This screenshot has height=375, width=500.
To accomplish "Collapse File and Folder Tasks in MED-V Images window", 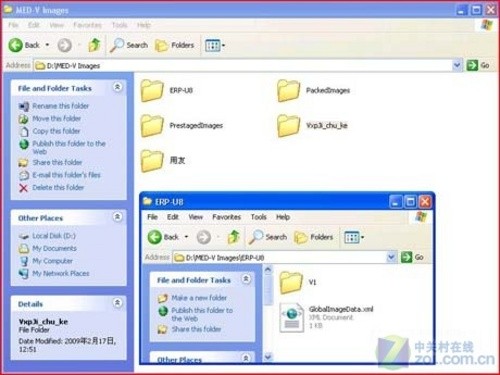I will tap(117, 87).
